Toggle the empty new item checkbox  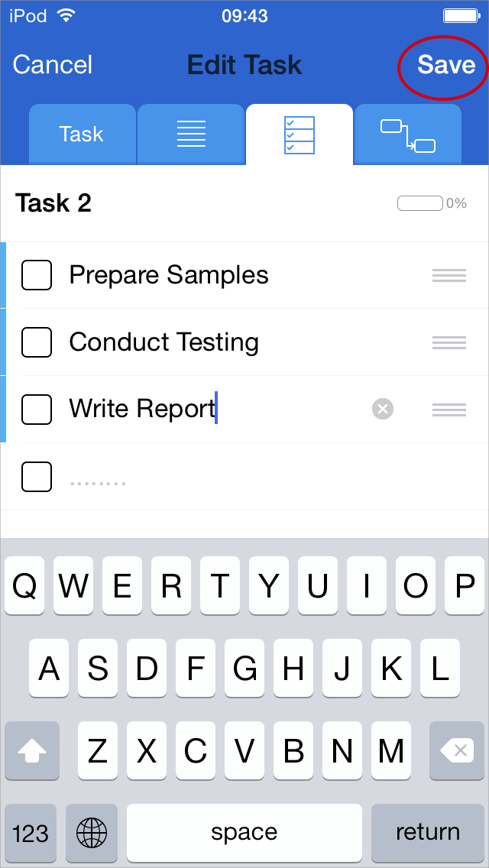click(37, 477)
